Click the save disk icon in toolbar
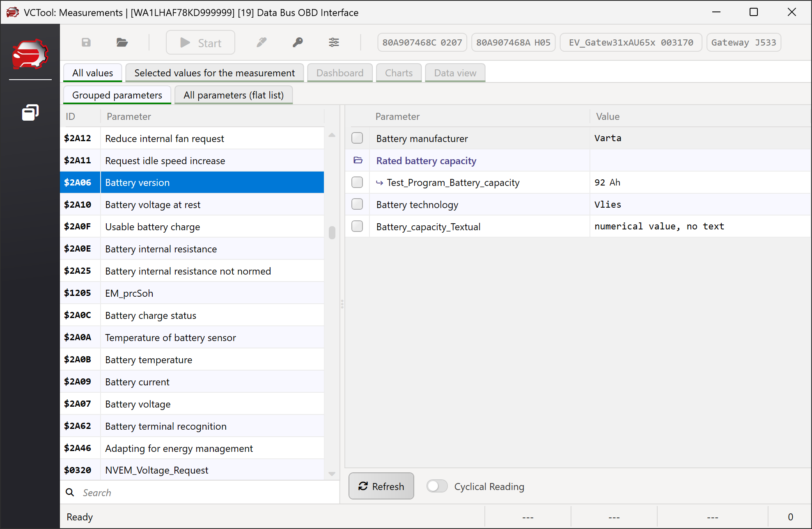This screenshot has width=812, height=529. pos(86,42)
